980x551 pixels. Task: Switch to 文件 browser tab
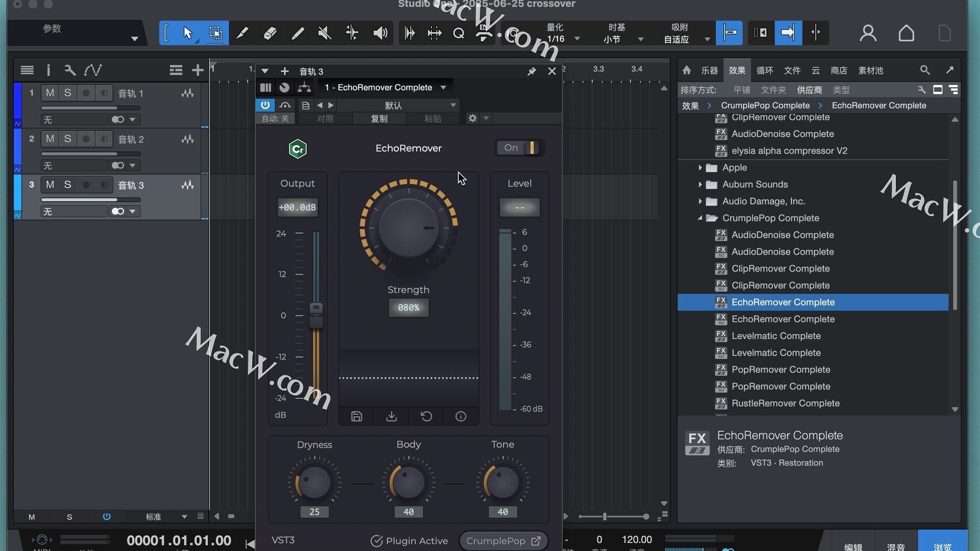(792, 70)
